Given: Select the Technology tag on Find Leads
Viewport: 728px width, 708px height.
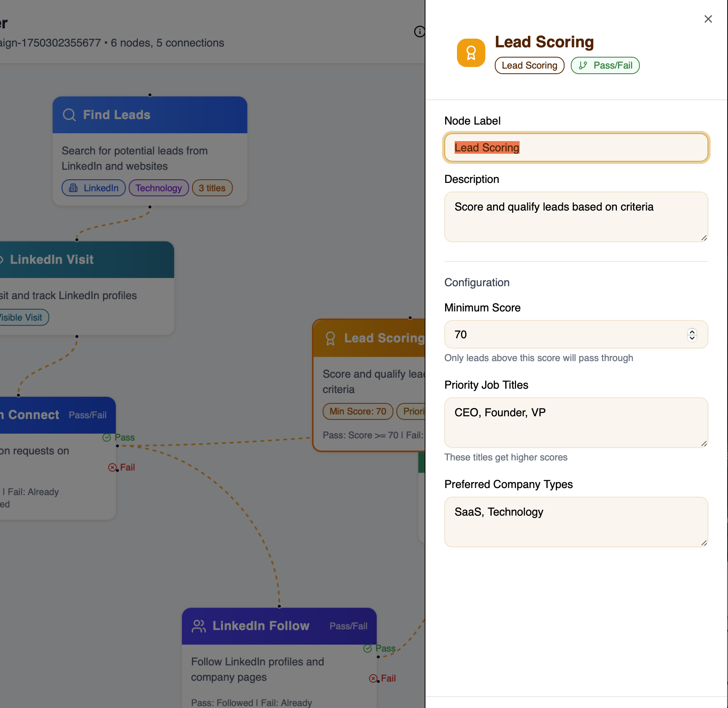Looking at the screenshot, I should coord(158,188).
